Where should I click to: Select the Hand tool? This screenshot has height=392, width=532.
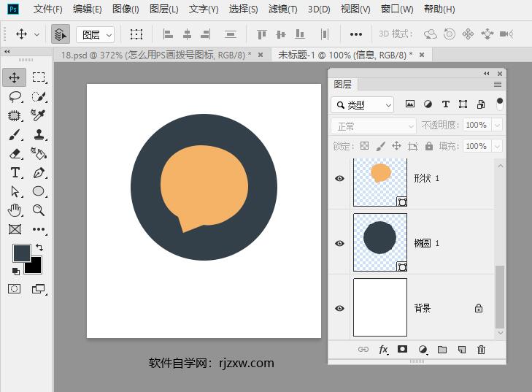15,210
